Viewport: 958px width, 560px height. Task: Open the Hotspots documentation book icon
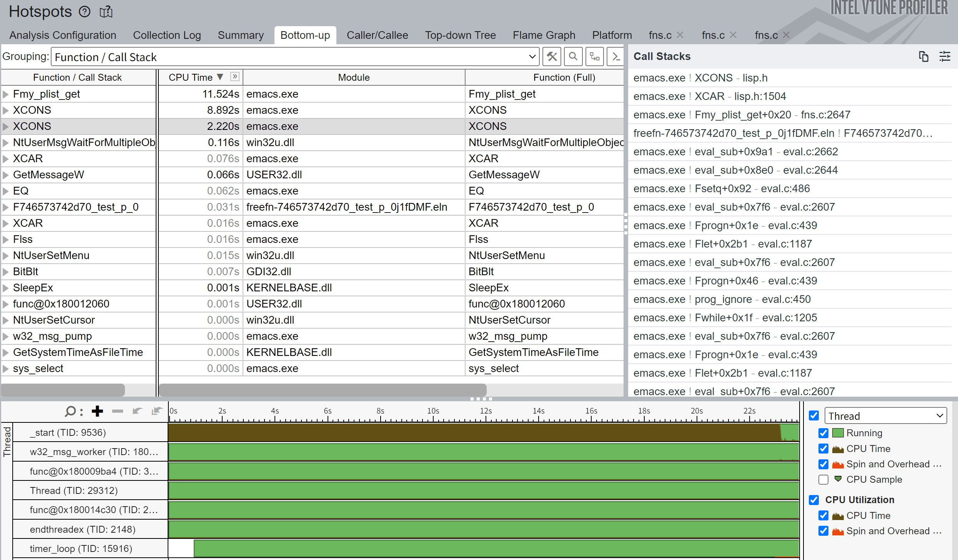click(x=106, y=12)
